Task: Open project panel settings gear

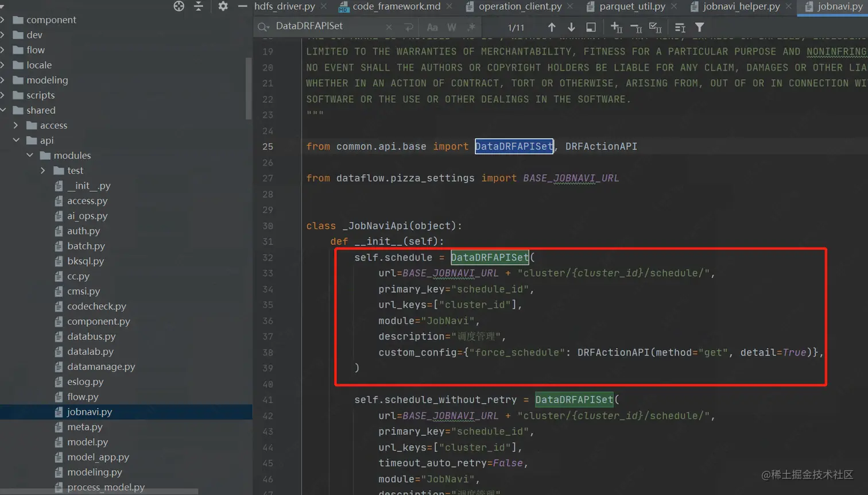Action: pos(223,6)
